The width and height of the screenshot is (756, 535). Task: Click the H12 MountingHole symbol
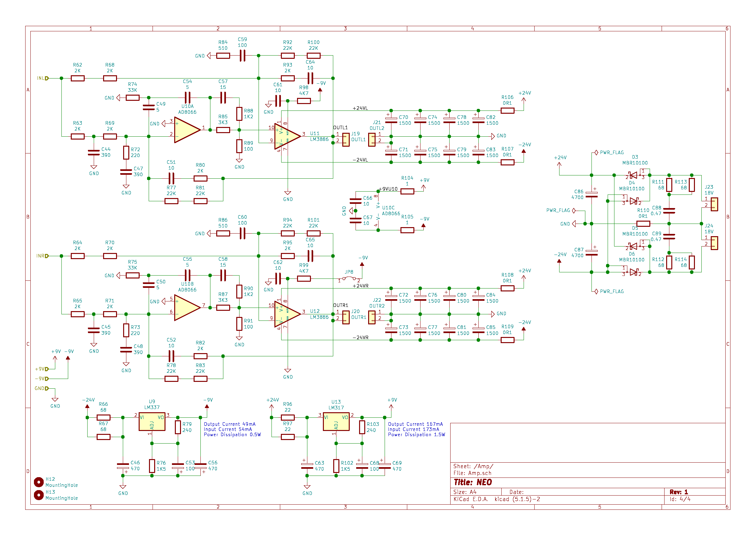tap(39, 482)
